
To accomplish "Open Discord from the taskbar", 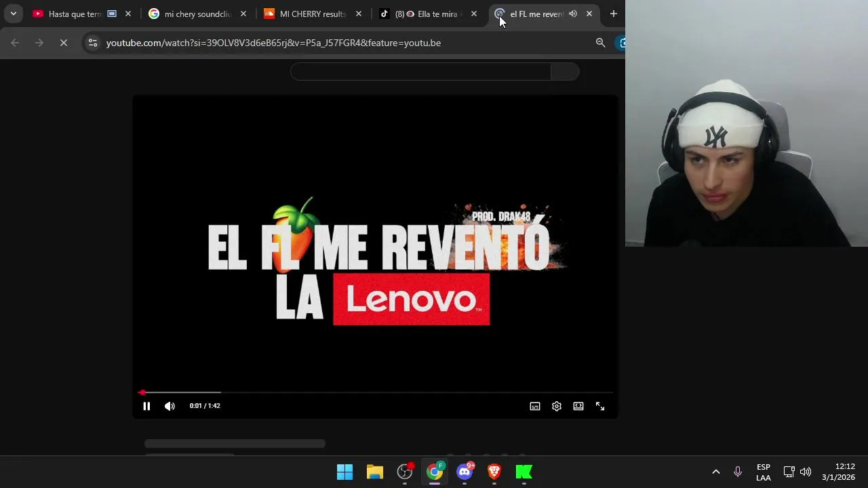I will tap(465, 472).
